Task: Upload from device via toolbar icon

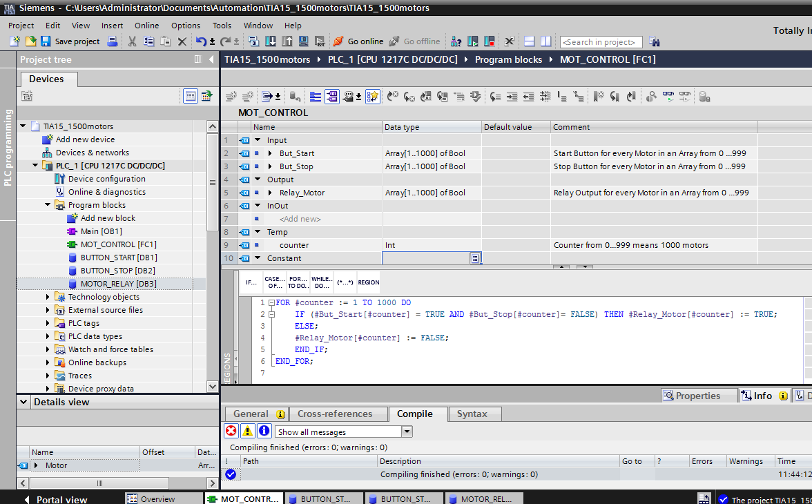Action: pos(287,41)
